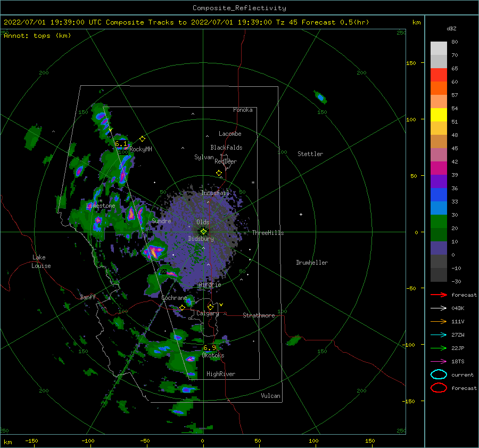This screenshot has height=448, width=479.
Task: Click the Sundre city label
Action: (x=161, y=221)
